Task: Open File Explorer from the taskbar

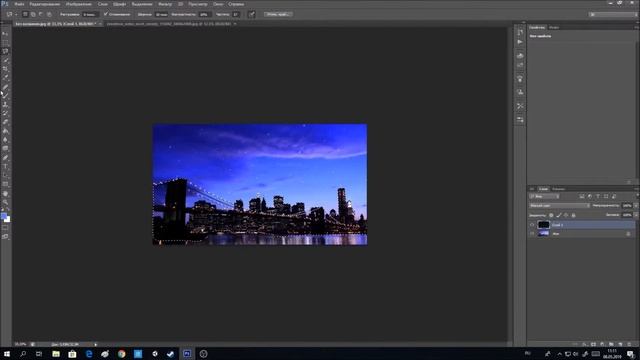Action: tap(56, 354)
